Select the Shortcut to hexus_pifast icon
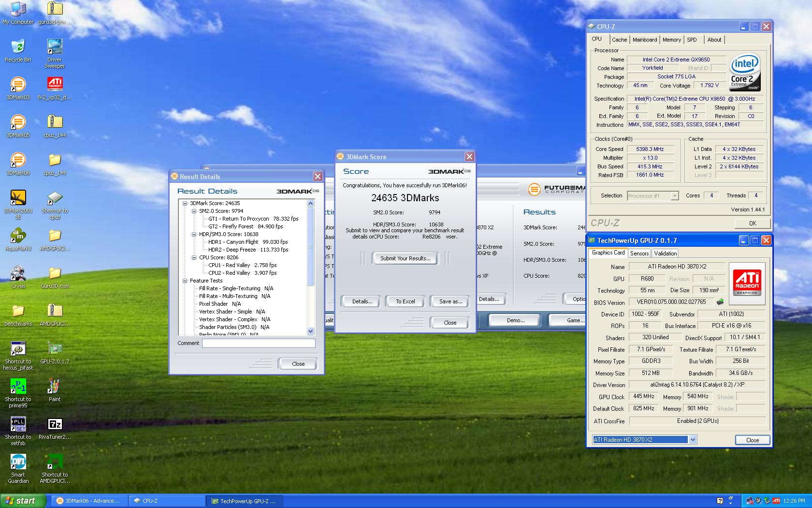Screen dimensions: 812x508 [x=18, y=356]
